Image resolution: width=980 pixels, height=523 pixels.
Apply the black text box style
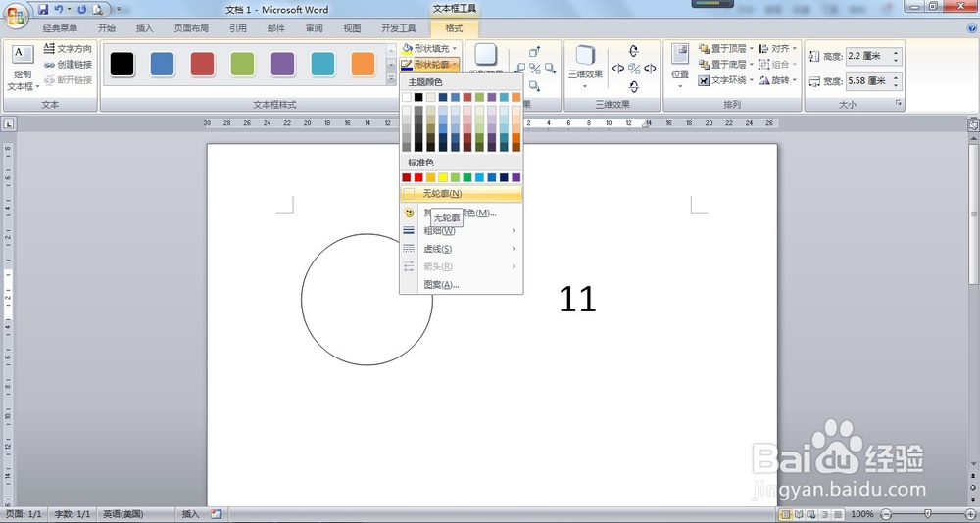pos(122,64)
